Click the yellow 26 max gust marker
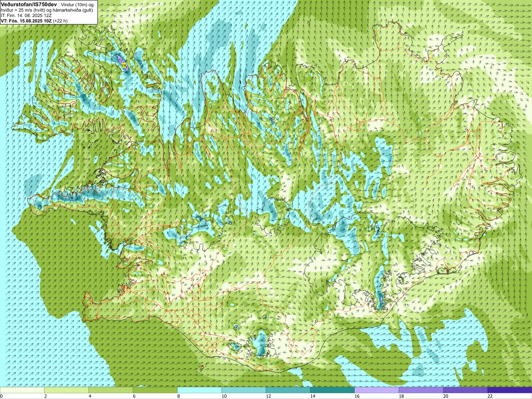This screenshot has height=399, width=532. 124,65
